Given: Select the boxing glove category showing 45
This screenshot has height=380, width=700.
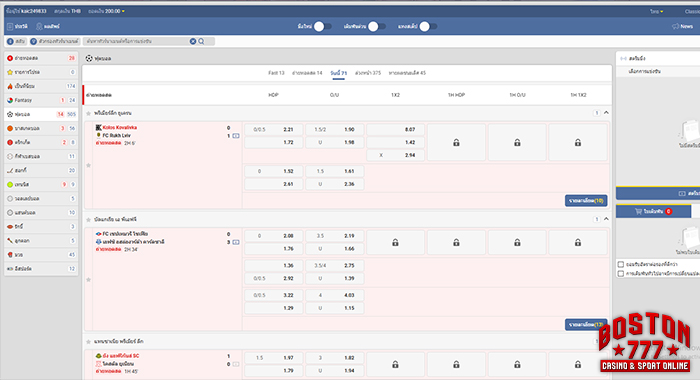Looking at the screenshot, I should coord(41,255).
